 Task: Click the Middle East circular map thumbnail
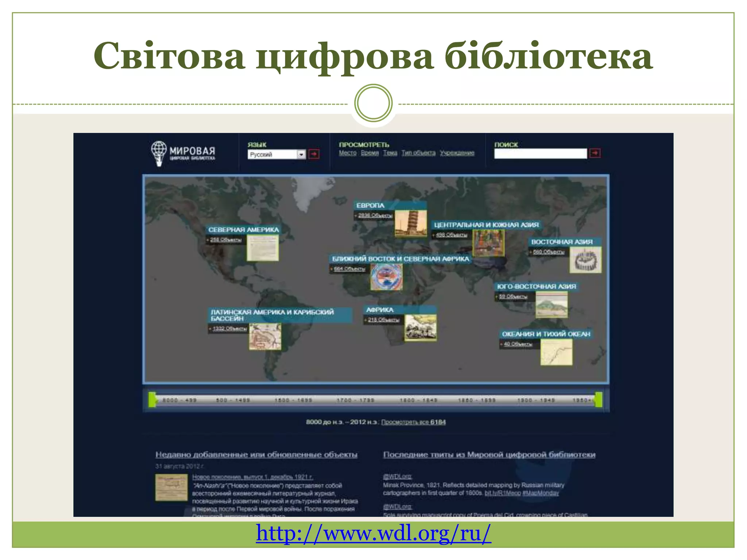(x=387, y=277)
